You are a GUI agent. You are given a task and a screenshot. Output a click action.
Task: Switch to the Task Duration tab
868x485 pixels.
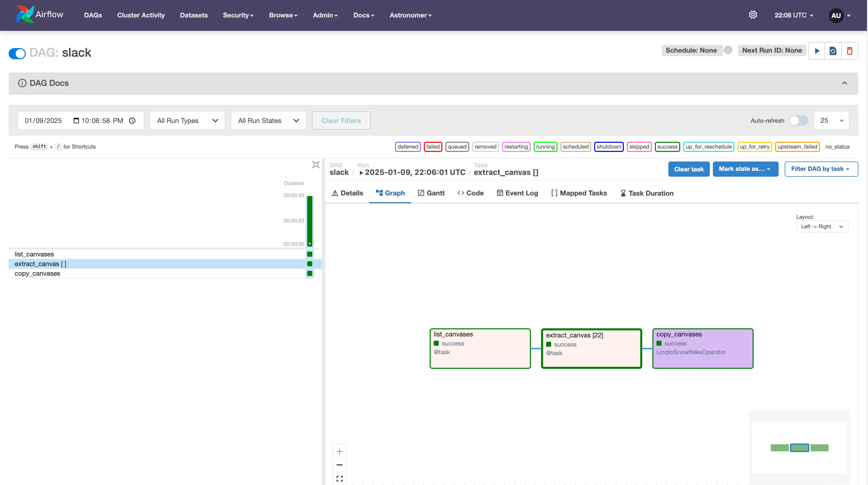pyautogui.click(x=647, y=193)
